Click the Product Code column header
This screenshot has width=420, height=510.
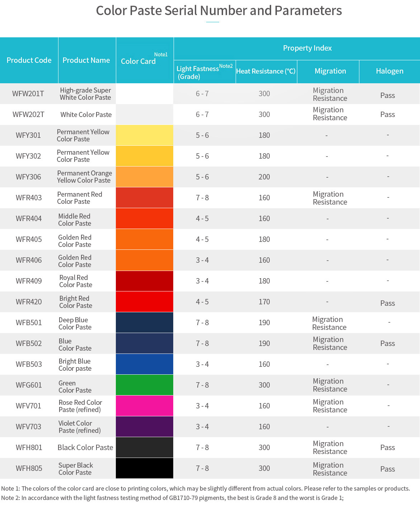tap(29, 60)
